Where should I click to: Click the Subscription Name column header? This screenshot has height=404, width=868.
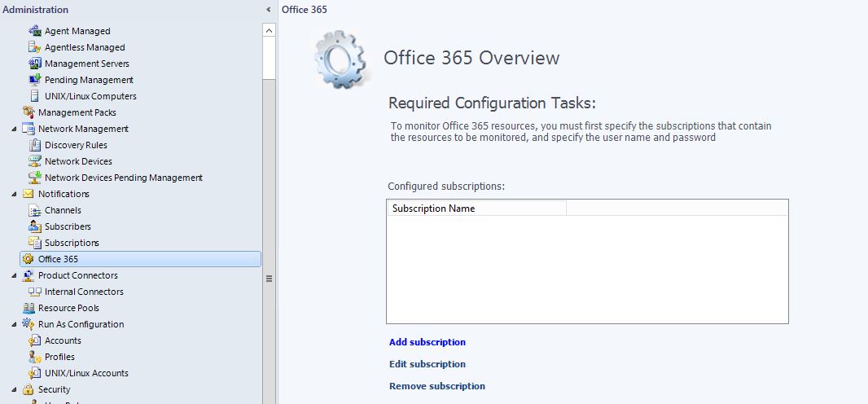tap(476, 209)
